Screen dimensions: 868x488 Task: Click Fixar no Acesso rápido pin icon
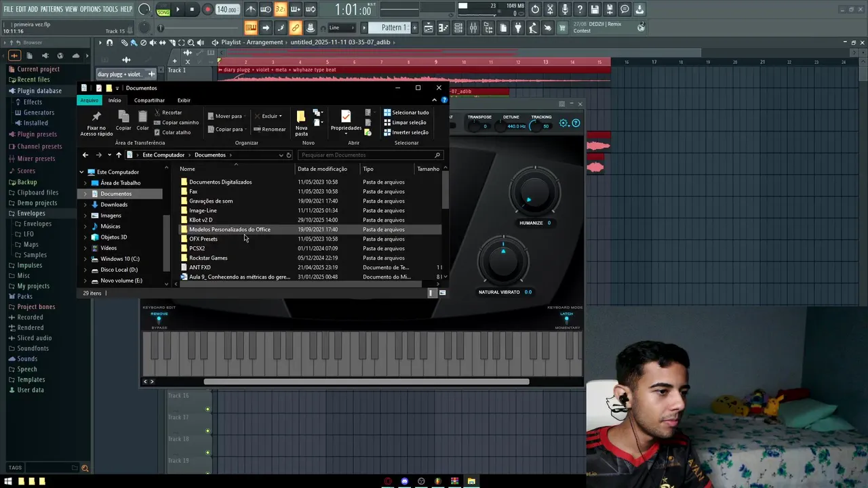click(x=96, y=123)
